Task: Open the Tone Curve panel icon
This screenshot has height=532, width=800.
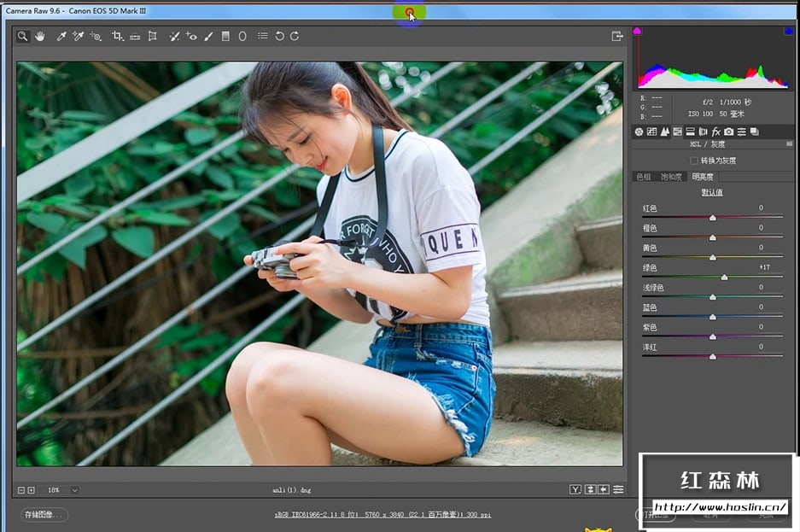Action: 651,132
